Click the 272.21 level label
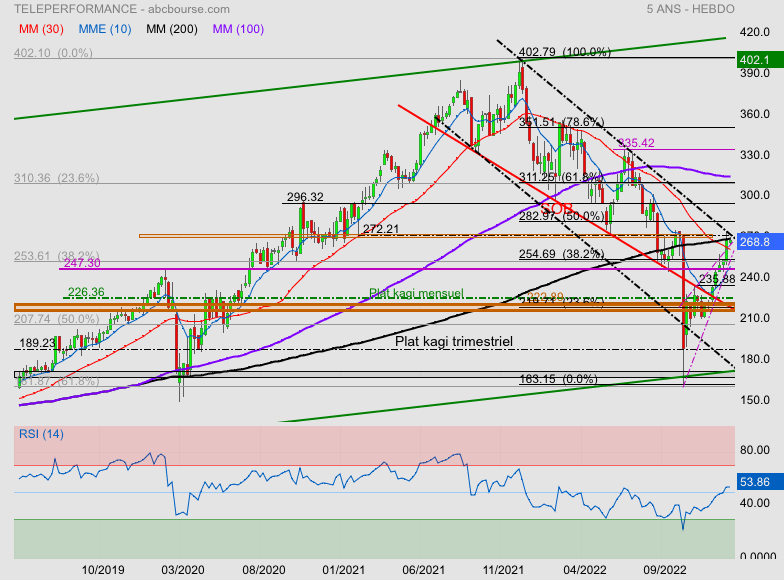The height and width of the screenshot is (580, 784). pyautogui.click(x=381, y=229)
